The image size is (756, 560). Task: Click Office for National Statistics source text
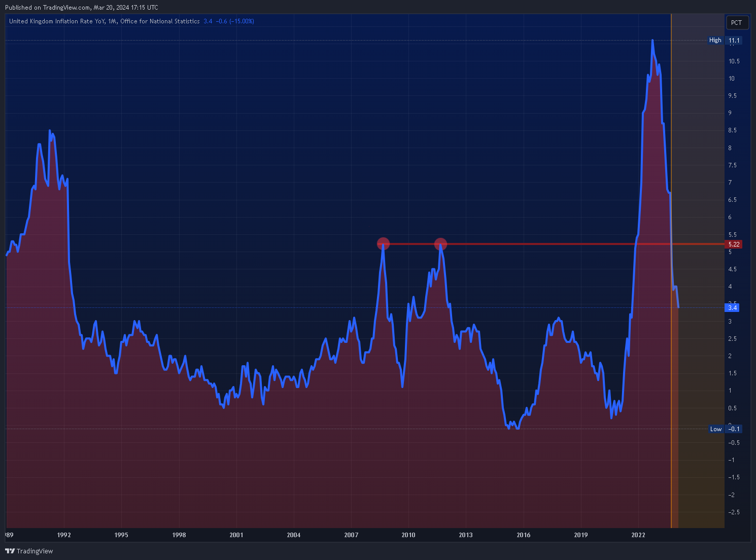pos(160,21)
